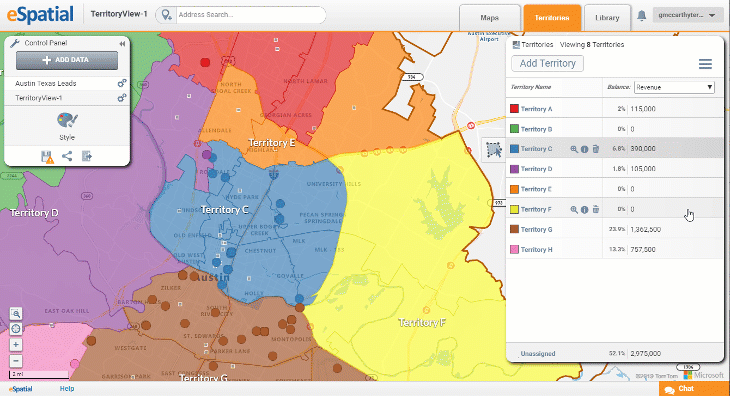Click the export icon in Control Panel
730x396 pixels.
tap(87, 156)
